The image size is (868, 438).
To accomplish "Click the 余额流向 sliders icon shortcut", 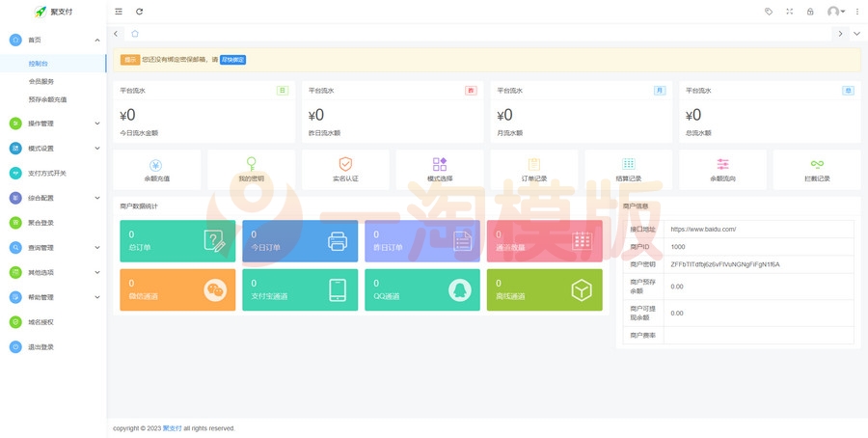I will click(x=722, y=164).
